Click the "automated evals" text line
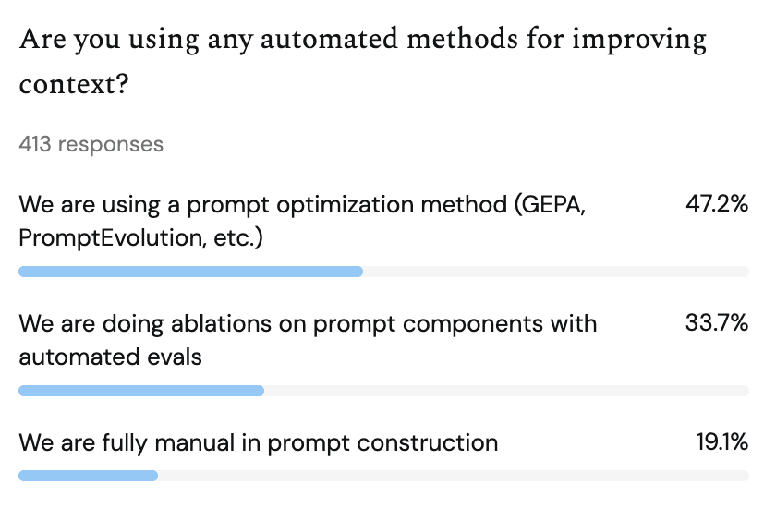 click(x=110, y=356)
